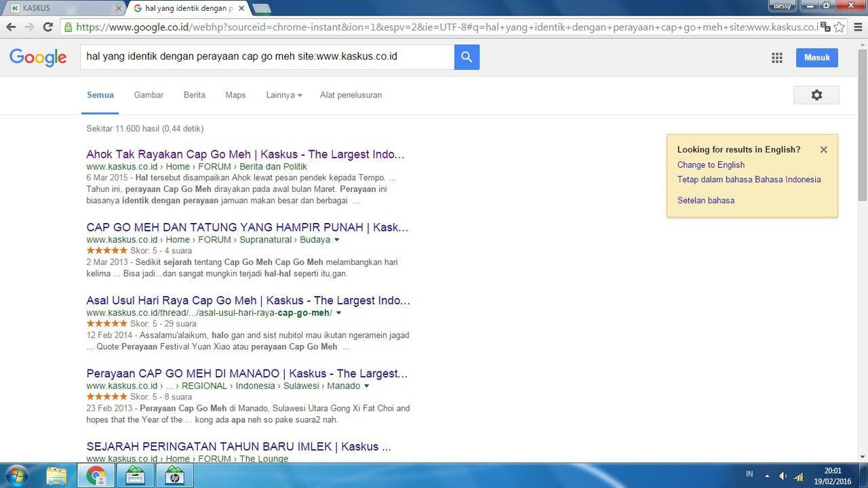Viewport: 868px width, 488px height.
Task: Open the search settings gear
Action: click(816, 95)
